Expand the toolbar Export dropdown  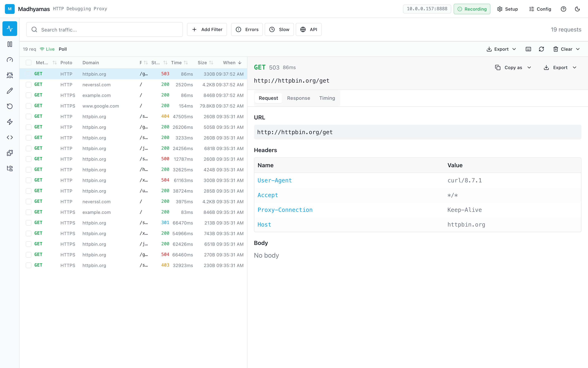(x=501, y=49)
